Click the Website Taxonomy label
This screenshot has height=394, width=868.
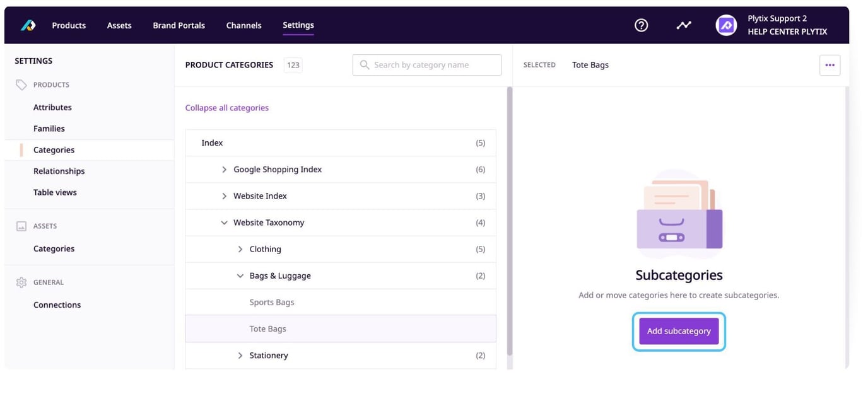coord(269,223)
